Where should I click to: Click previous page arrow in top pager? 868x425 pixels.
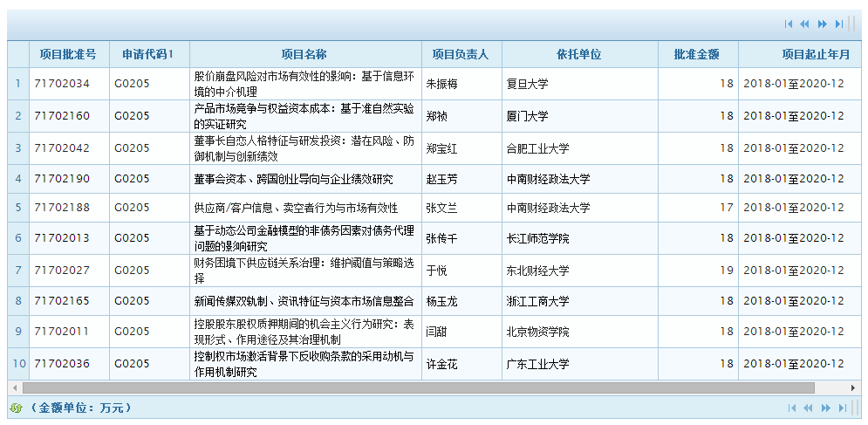click(805, 24)
